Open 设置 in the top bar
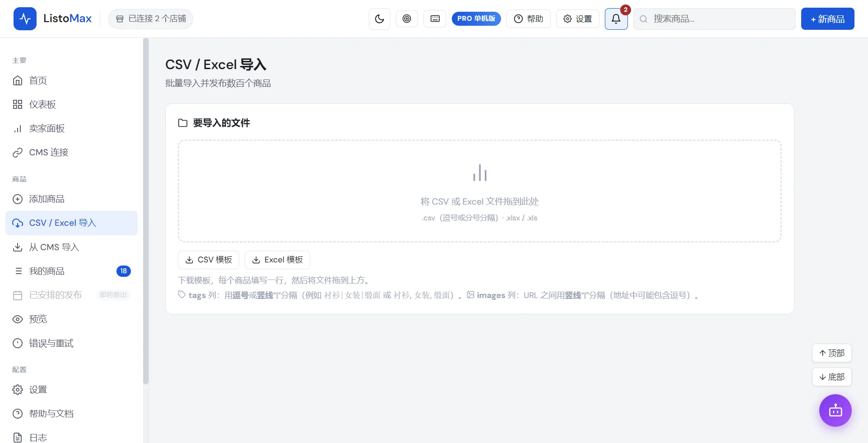 pyautogui.click(x=577, y=19)
